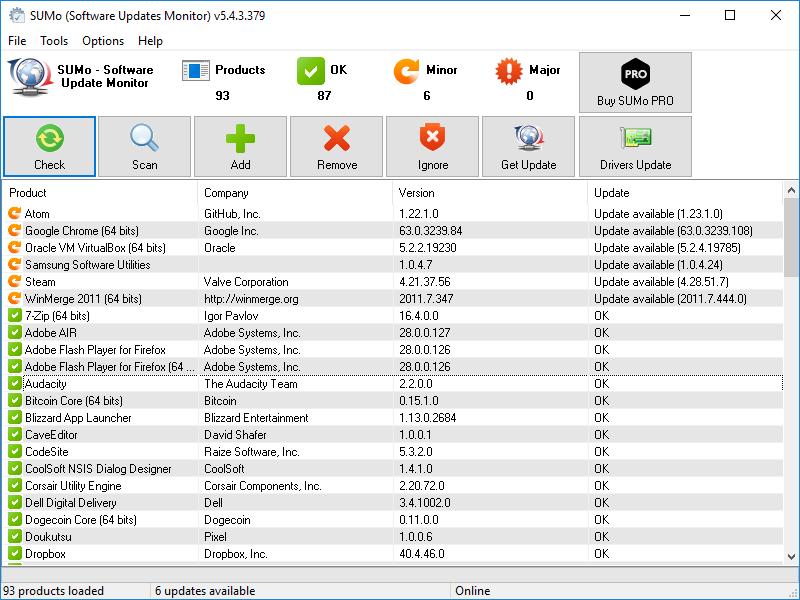Viewport: 800px width, 600px height.
Task: Click the Check updates toolbar button
Action: click(x=50, y=147)
